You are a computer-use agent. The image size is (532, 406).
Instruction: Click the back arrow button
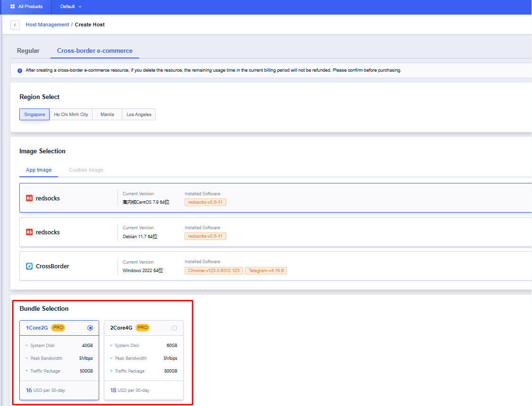click(15, 25)
